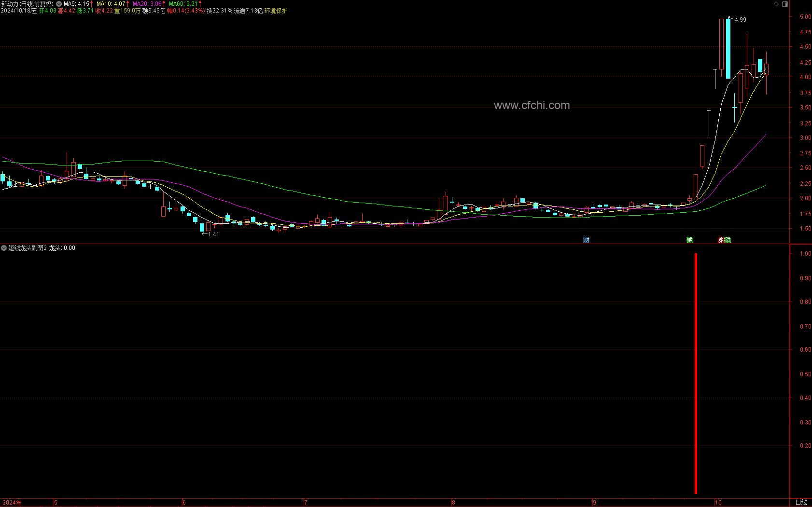Click the 收4.22 closing price value
The image size is (812, 507).
[x=104, y=11]
